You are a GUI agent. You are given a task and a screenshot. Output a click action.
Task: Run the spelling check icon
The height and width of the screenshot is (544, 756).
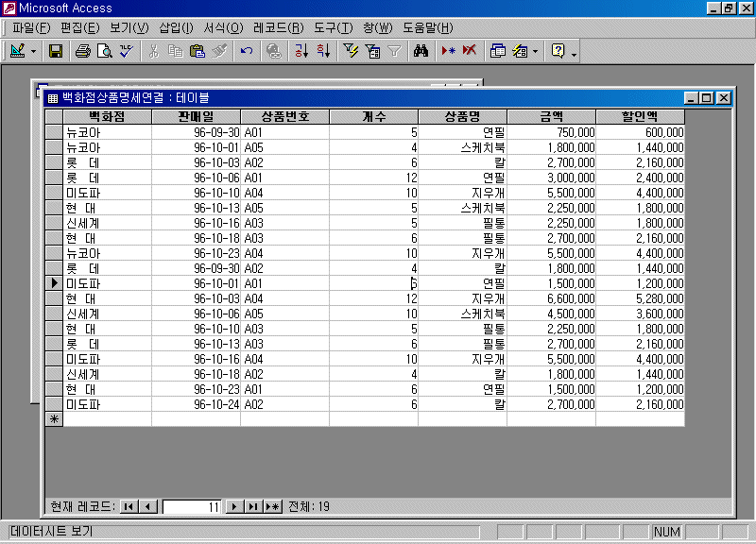(x=127, y=51)
